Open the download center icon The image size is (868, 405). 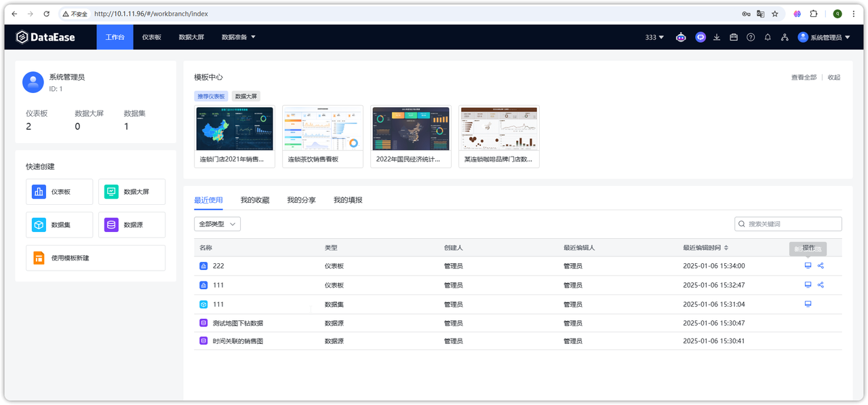(x=717, y=37)
